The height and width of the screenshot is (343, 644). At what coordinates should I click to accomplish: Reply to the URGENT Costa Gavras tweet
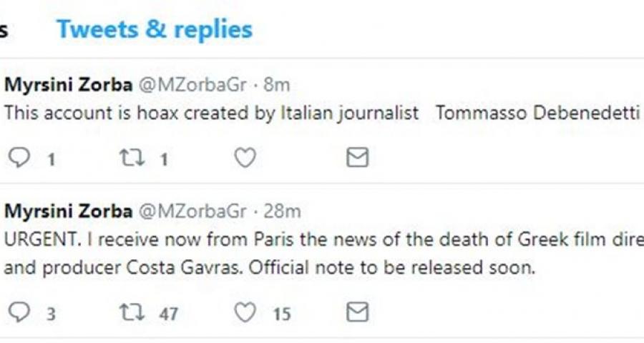tap(19, 312)
